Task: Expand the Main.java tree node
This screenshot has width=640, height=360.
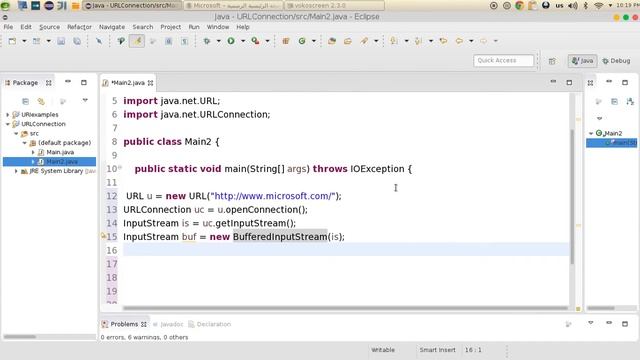Action: pos(33,152)
